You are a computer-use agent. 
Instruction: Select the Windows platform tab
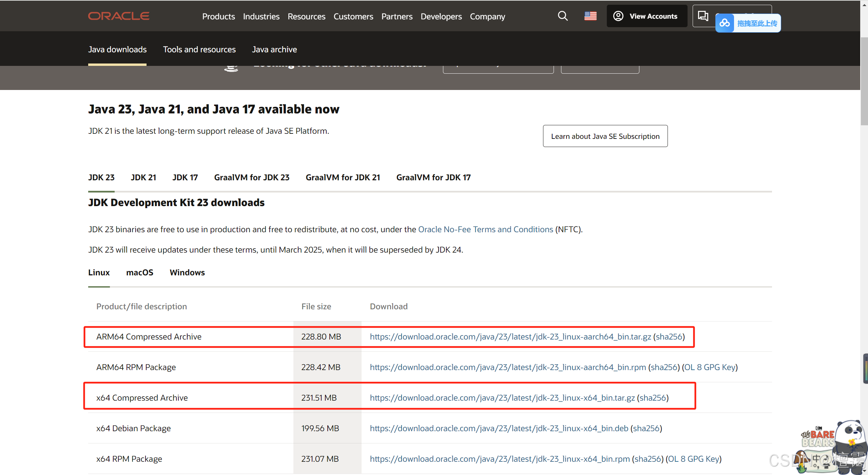coord(187,272)
